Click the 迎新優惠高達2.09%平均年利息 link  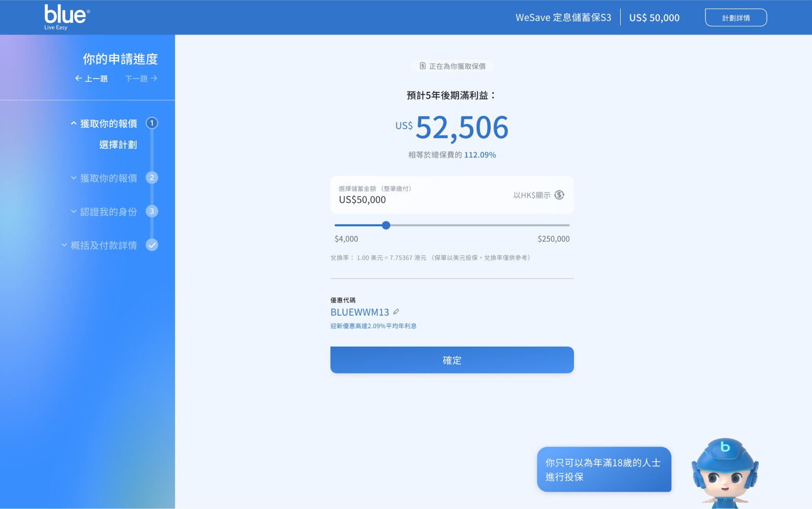pos(374,326)
